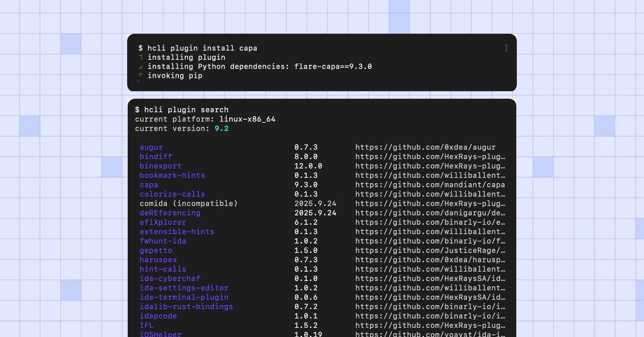The width and height of the screenshot is (644, 337).
Task: Click the colorize-calls plugin name
Action: [x=172, y=194]
